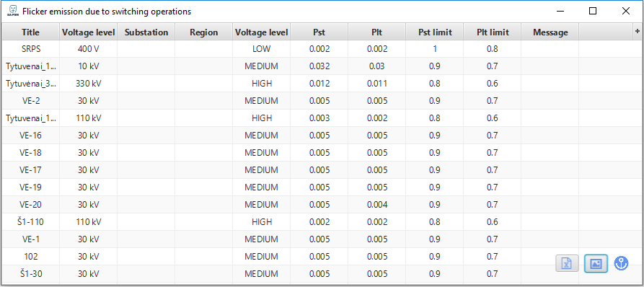This screenshot has width=644, height=287.
Task: Click the application logo in title bar
Action: (12, 11)
